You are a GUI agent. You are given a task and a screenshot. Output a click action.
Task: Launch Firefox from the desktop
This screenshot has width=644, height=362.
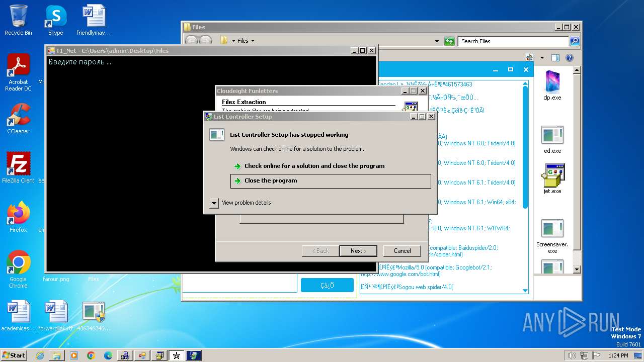(x=18, y=217)
